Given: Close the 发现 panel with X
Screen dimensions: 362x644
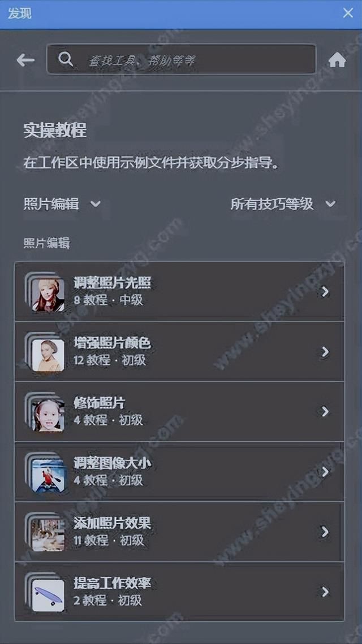Looking at the screenshot, I should tap(348, 13).
